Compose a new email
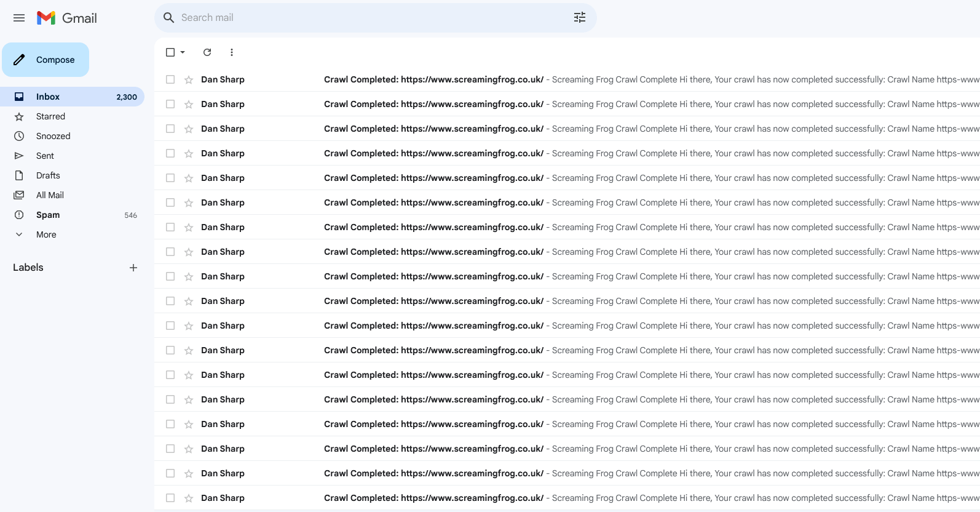The width and height of the screenshot is (980, 512). 45,60
